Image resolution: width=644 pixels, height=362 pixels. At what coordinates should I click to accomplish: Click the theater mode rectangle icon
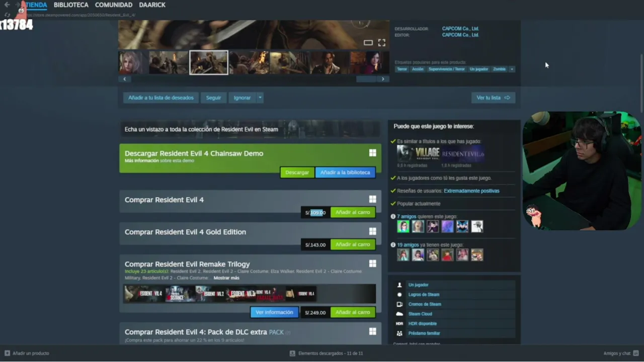coord(368,43)
